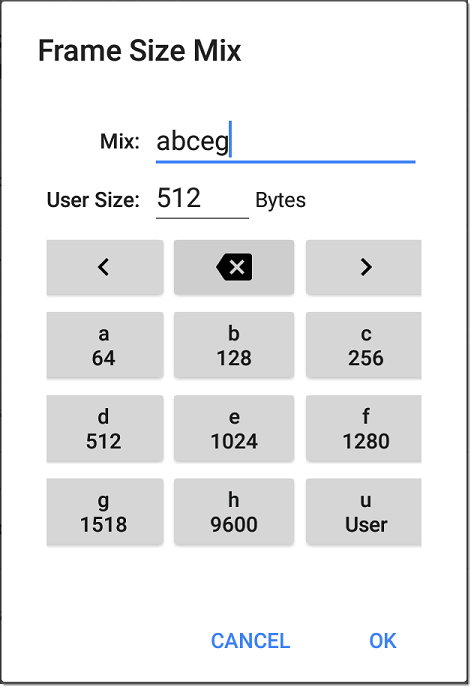Viewport: 473px width, 689px height.
Task: Insert the u User size key
Action: (364, 512)
